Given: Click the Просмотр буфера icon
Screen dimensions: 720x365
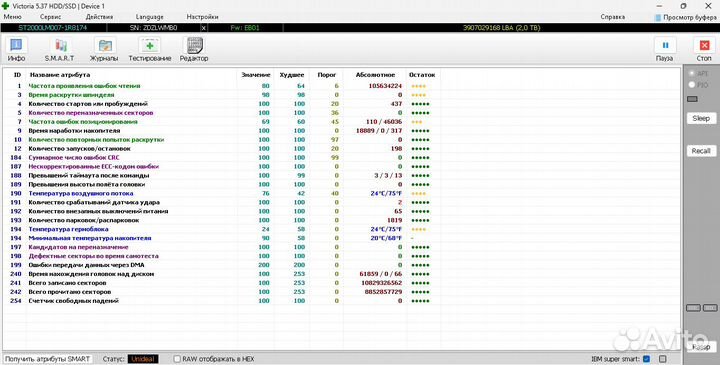Looking at the screenshot, I should coord(658,17).
